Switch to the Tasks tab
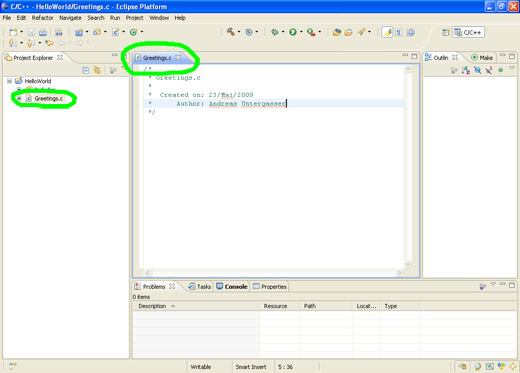The width and height of the screenshot is (520, 373). click(200, 286)
